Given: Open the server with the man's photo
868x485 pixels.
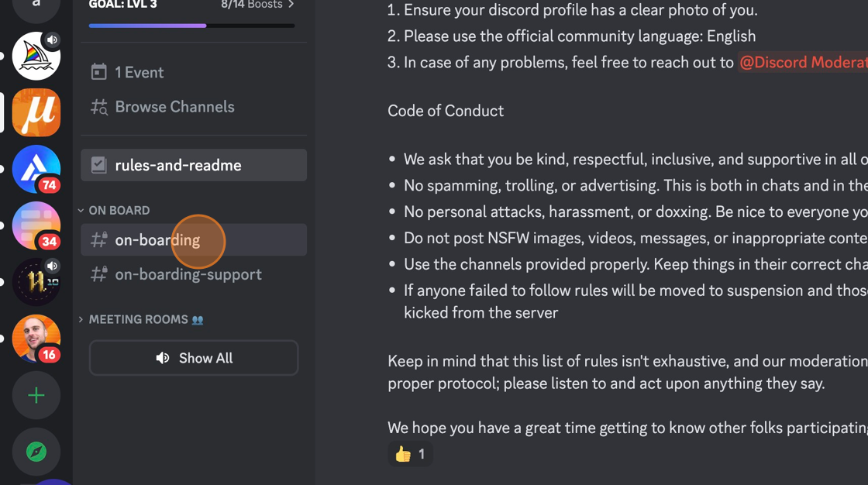Looking at the screenshot, I should tap(36, 339).
